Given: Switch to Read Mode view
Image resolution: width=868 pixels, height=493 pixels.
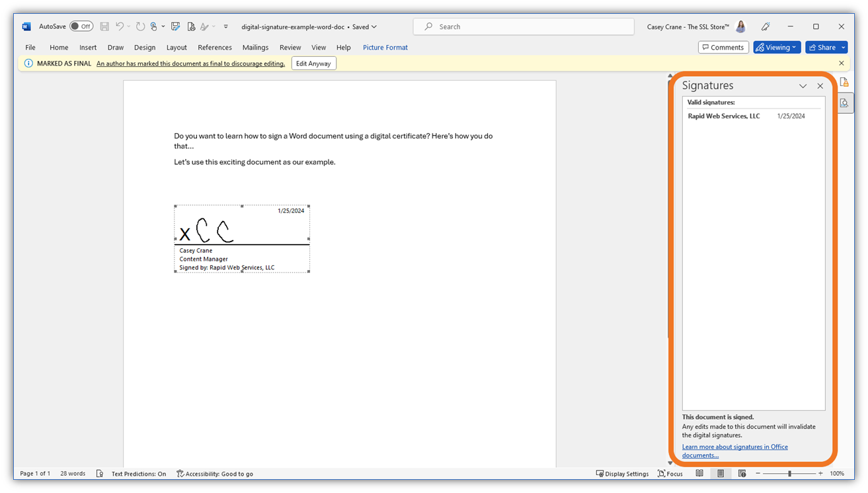Looking at the screenshot, I should click(699, 473).
